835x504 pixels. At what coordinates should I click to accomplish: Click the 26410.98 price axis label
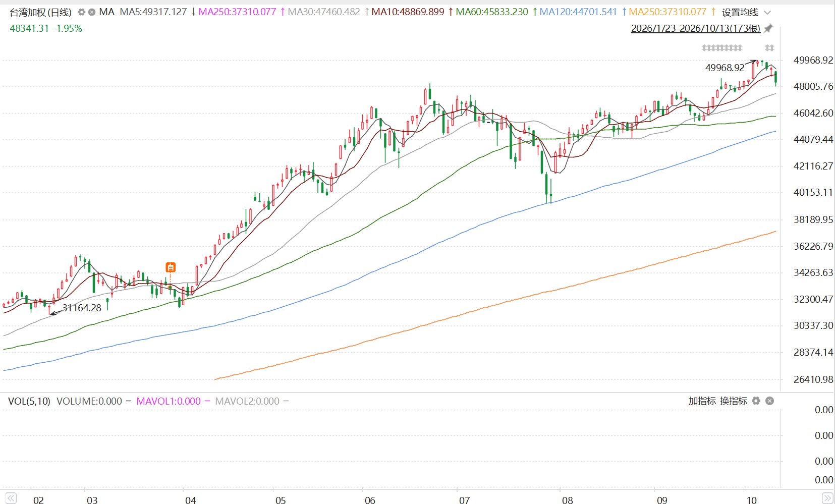(x=813, y=379)
